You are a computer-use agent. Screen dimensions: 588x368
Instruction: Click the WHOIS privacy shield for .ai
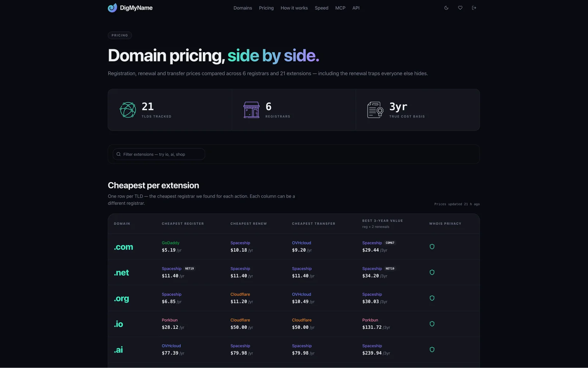432,350
